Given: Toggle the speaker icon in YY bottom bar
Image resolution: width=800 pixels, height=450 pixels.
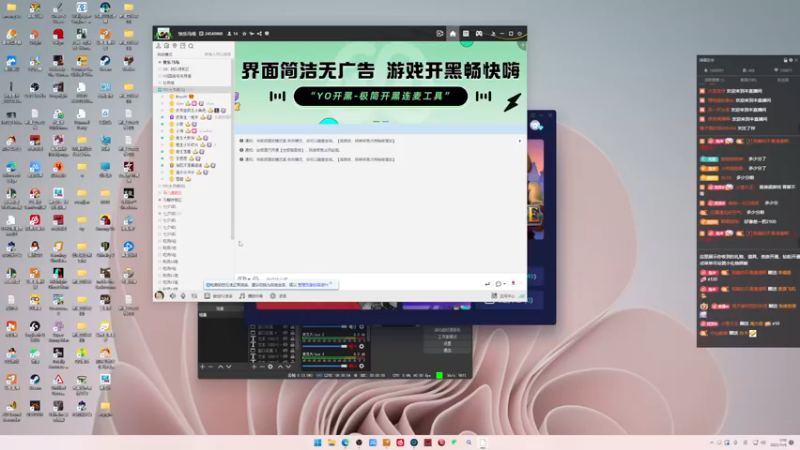Looking at the screenshot, I should coord(172,296).
